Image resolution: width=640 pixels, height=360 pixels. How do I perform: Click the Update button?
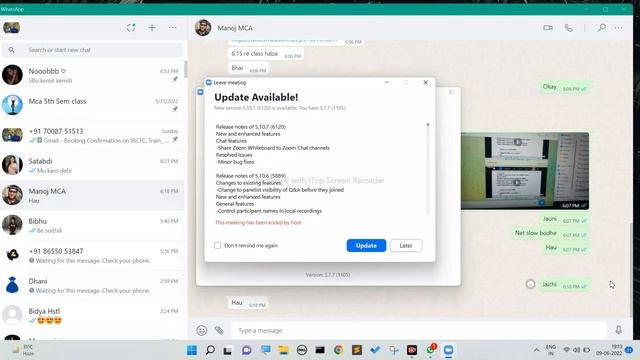tap(366, 245)
